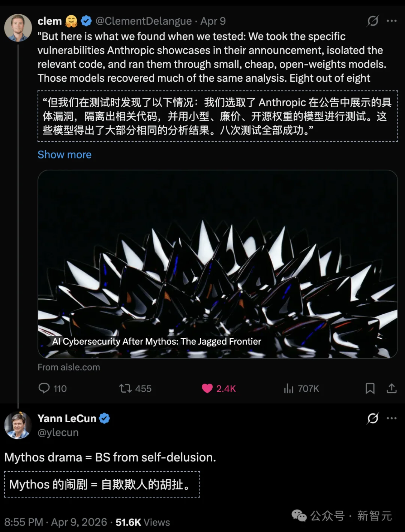Screen dimensions: 405x532
Task: Toggle the pink like heart on clem's post
Action: [207, 389]
